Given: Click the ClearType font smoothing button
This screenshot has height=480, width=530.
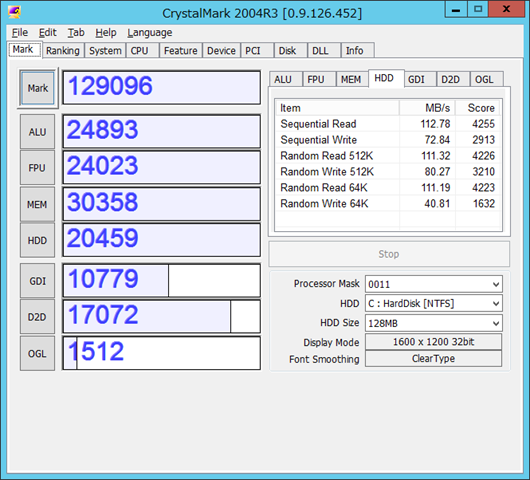Looking at the screenshot, I should tap(433, 358).
